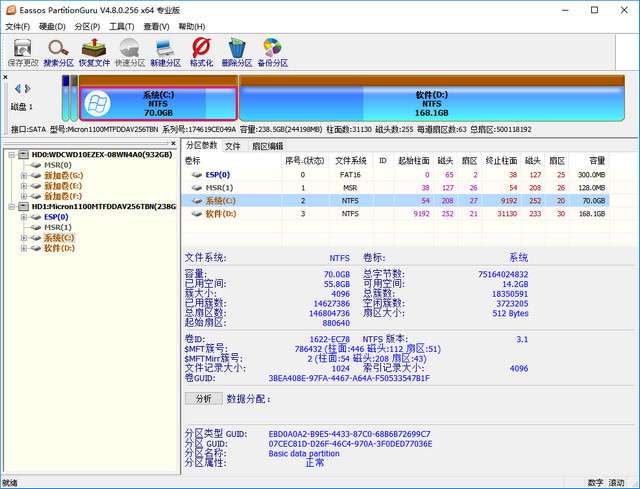Click the ESP(0) row in partition table
The height and width of the screenshot is (489, 640).
click(396, 175)
